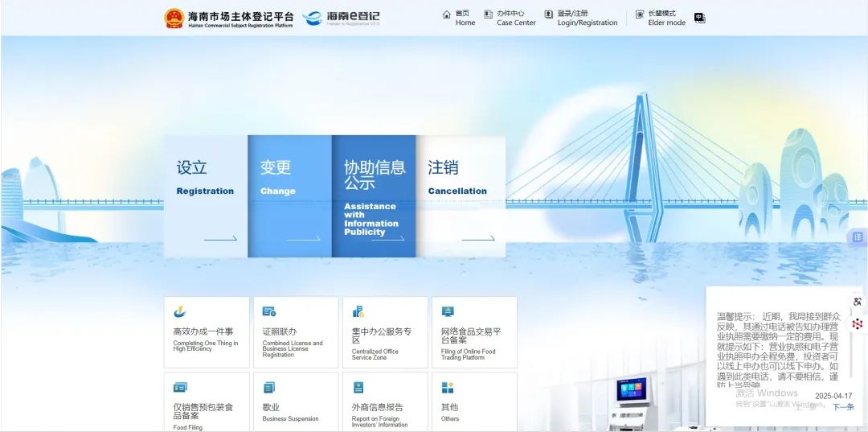Click the Centralized Office Service Zone icon
Screen dimensions: 868x432
tap(358, 311)
